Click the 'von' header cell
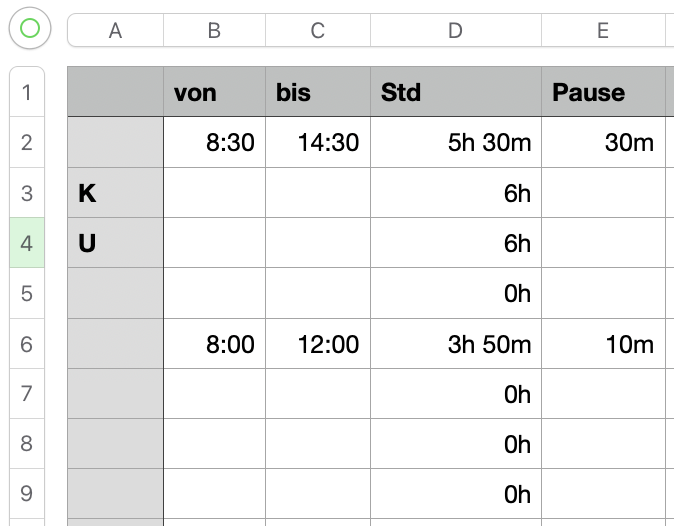This screenshot has height=526, width=674. click(214, 93)
